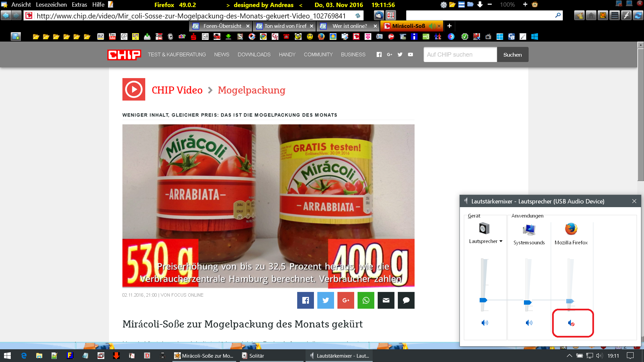Click the CHIP logo
This screenshot has width=644, height=362.
tap(124, 55)
